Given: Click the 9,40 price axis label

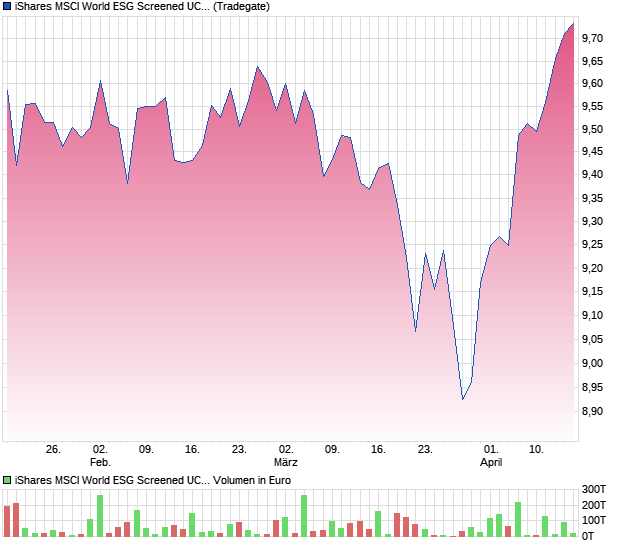Looking at the screenshot, I should [x=592, y=174].
